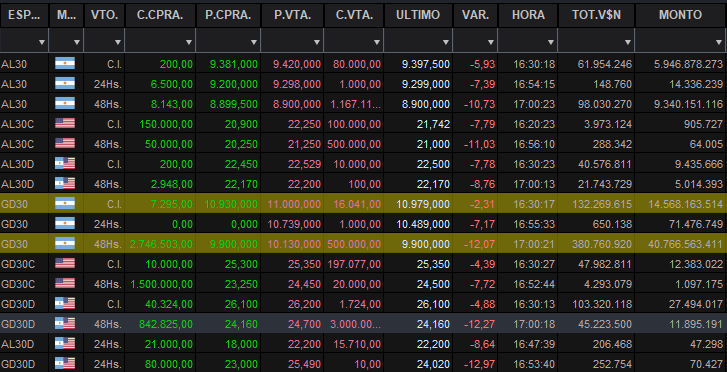Sort by the MONTO column header
Viewport: 727px width, 372px height.
[x=681, y=15]
